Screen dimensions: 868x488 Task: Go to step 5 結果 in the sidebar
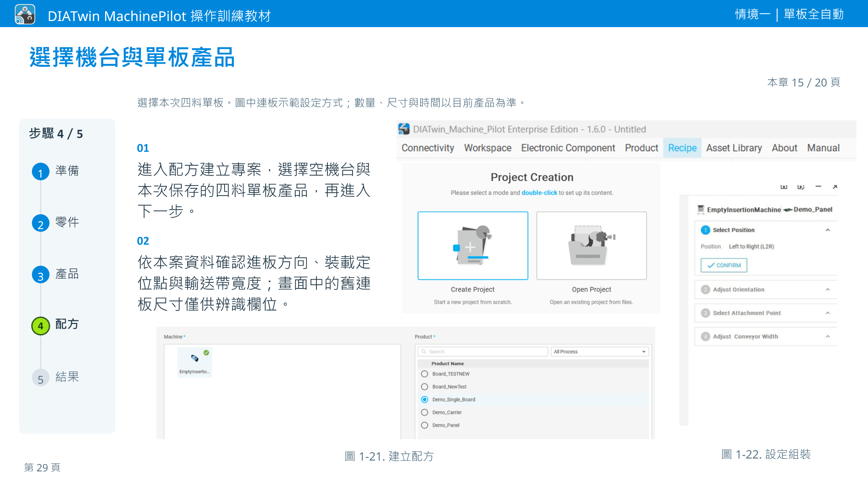click(x=56, y=377)
